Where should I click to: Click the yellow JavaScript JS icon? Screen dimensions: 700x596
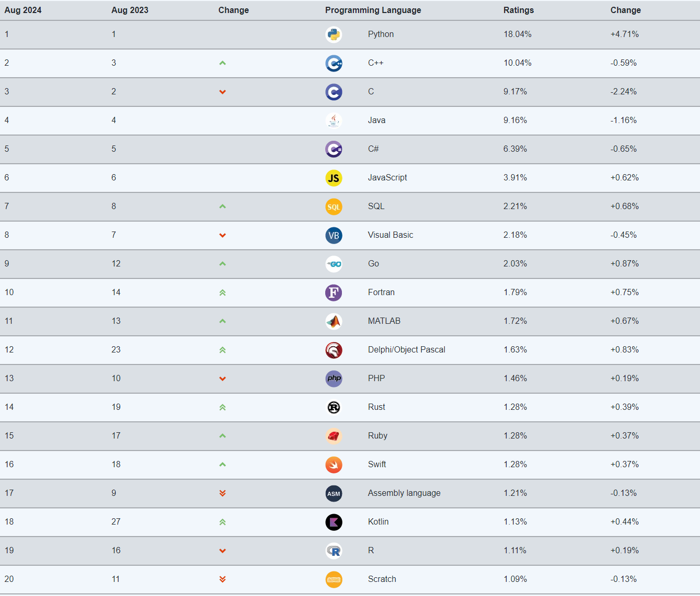pos(334,178)
